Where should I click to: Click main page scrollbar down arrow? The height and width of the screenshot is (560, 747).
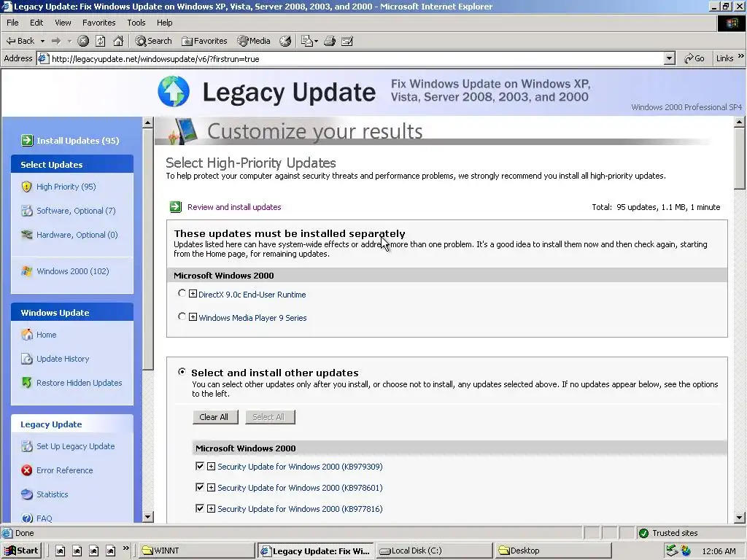click(740, 518)
